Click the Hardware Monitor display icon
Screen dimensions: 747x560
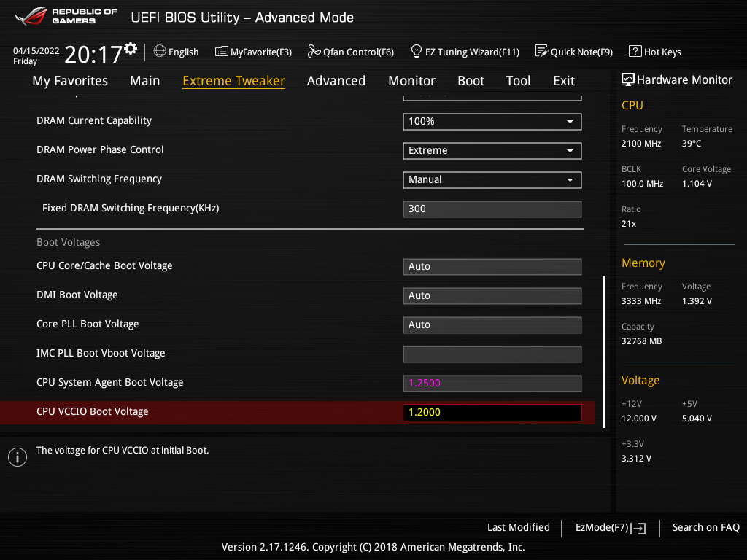coord(628,79)
